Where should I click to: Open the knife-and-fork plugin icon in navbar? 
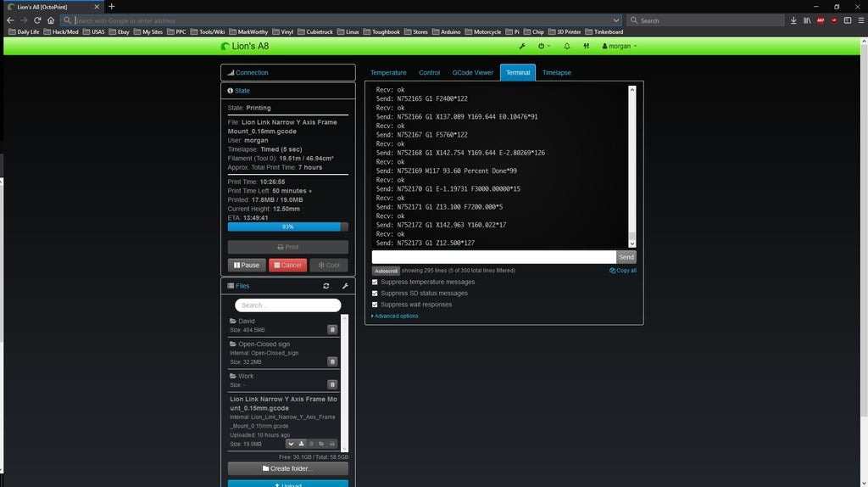coord(587,47)
